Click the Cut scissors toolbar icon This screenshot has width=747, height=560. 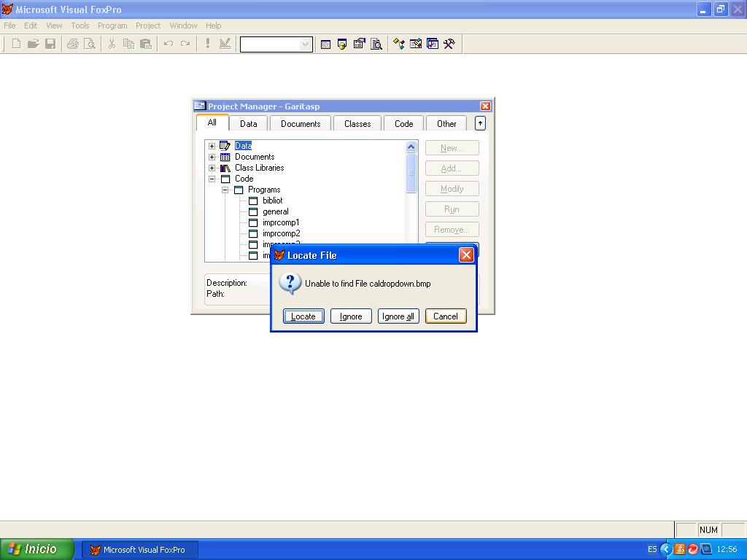click(x=112, y=44)
